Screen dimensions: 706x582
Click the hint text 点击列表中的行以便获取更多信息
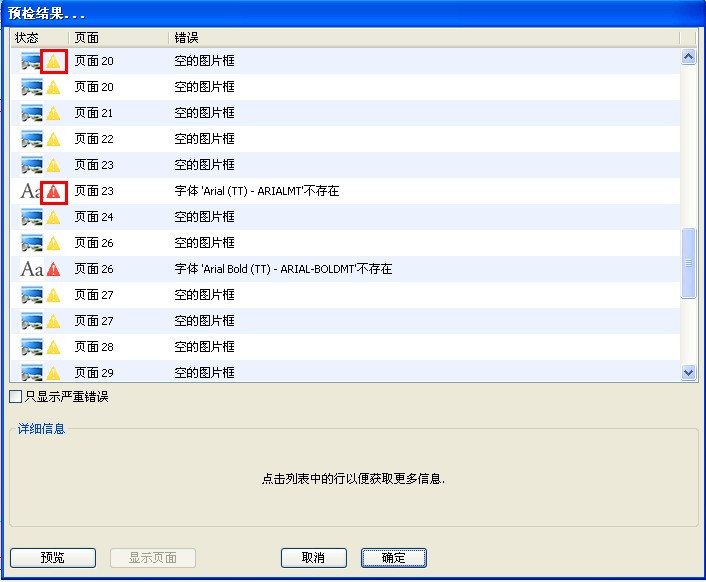(353, 478)
